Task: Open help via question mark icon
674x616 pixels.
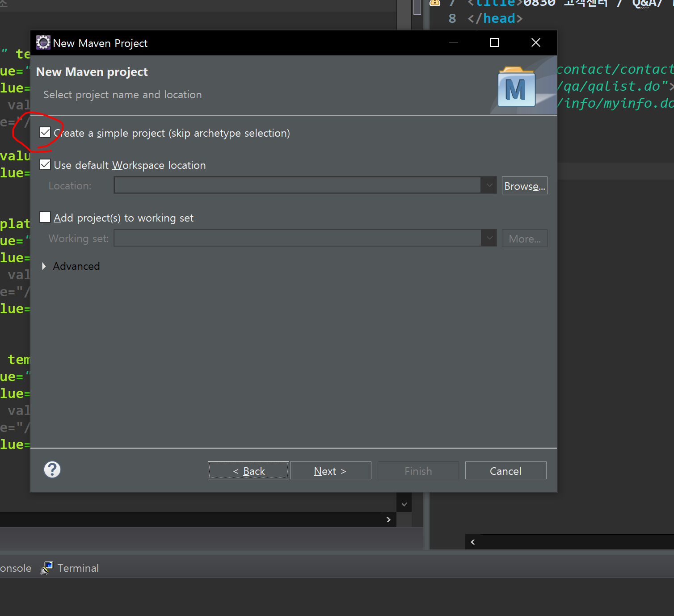Action: click(52, 469)
